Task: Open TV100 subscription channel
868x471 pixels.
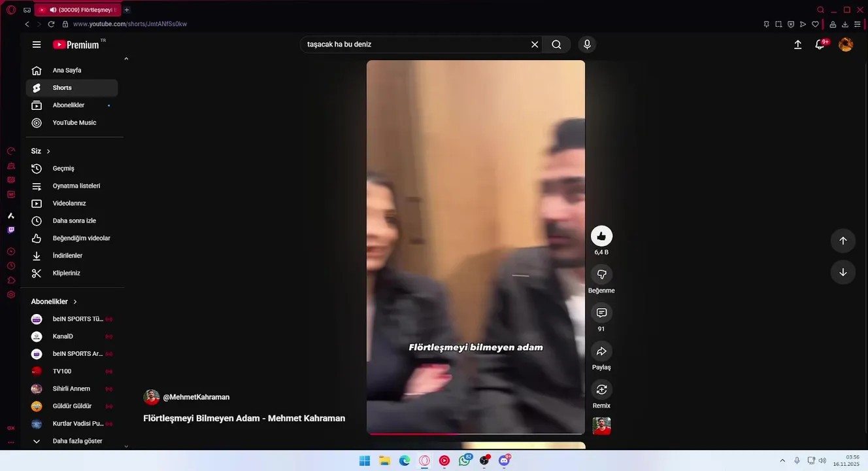Action: [72, 372]
